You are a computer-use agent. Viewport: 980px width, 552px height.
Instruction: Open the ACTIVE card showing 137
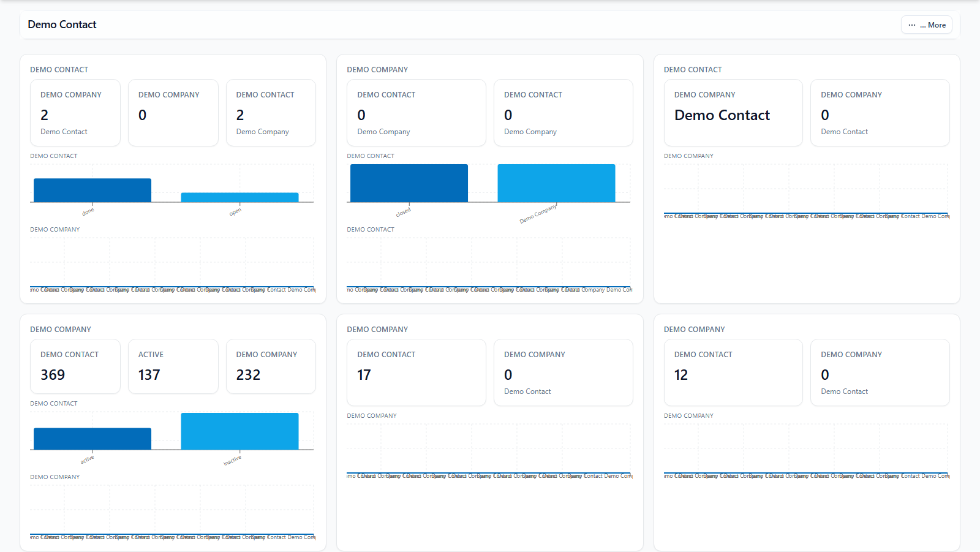(173, 366)
